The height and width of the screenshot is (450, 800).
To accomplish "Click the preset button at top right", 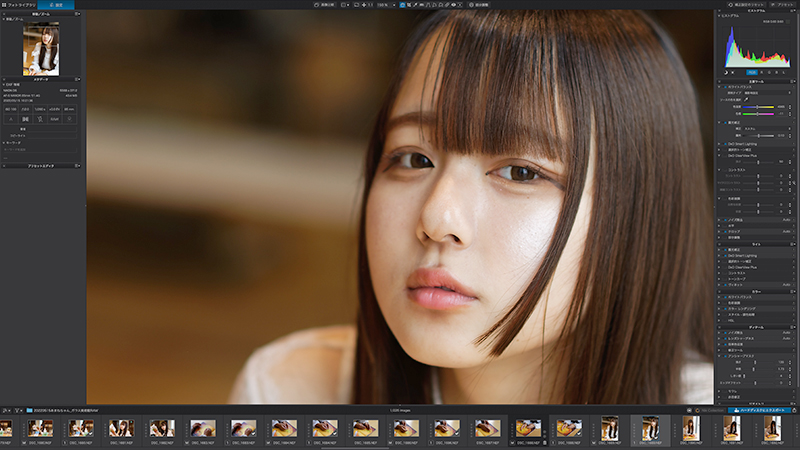I will (783, 5).
